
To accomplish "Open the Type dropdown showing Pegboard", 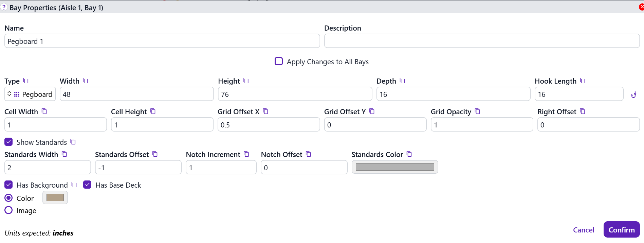I will (30, 94).
